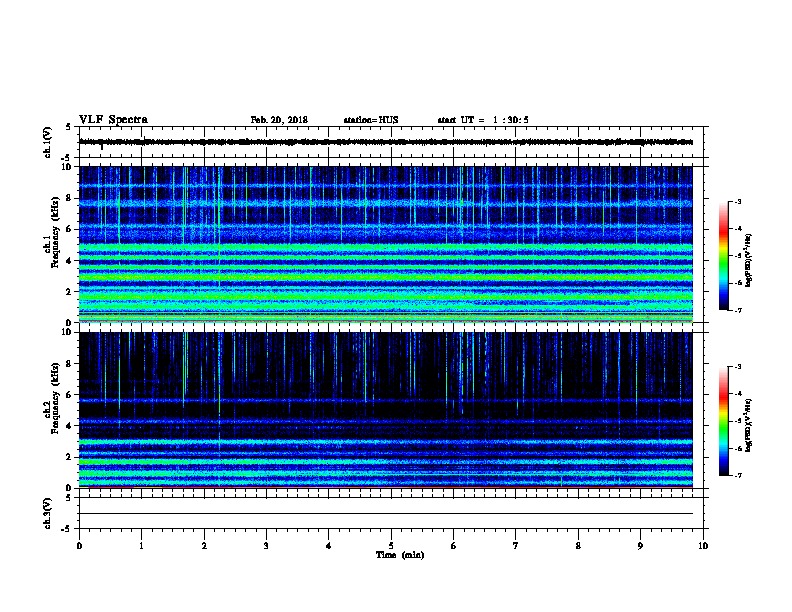The image size is (792, 612).
Task: Click the "station=HUS" header label
Action: [x=371, y=120]
